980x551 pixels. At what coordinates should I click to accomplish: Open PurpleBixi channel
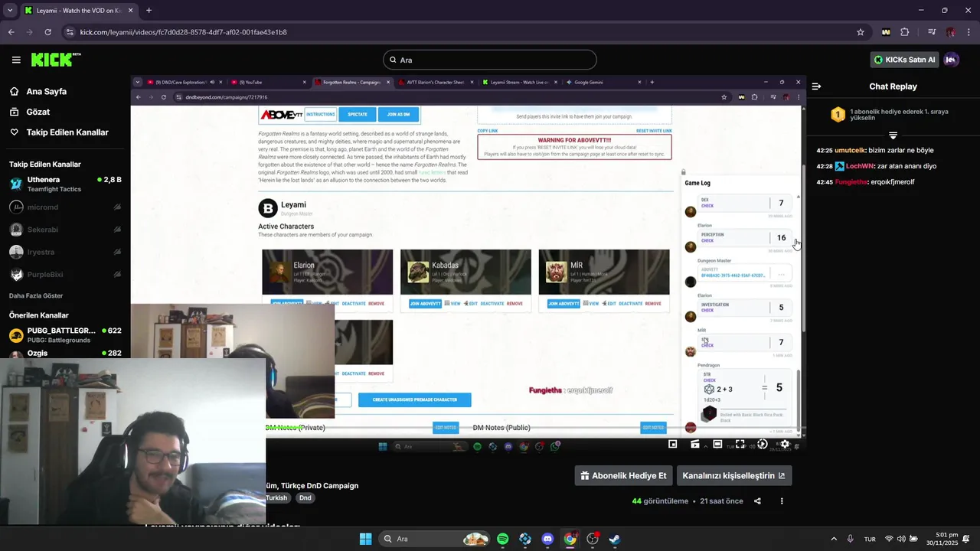(x=65, y=274)
